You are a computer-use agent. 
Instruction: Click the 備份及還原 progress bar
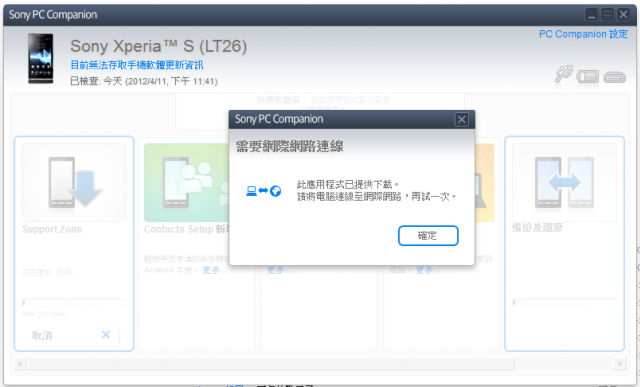(564, 302)
